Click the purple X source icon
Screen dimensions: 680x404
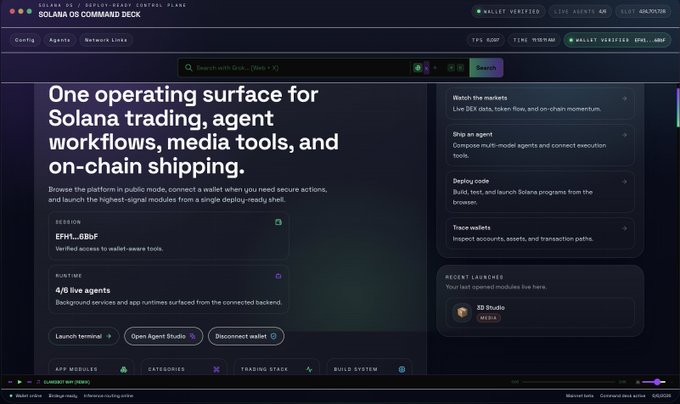click(426, 68)
